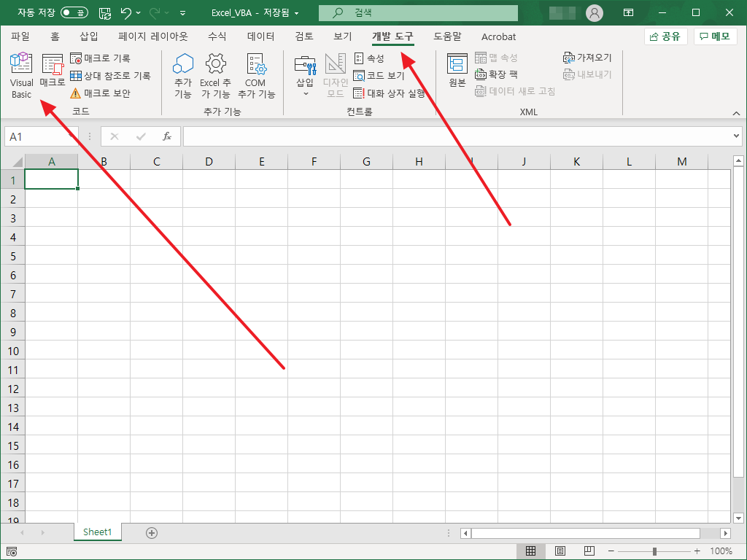This screenshot has height=560, width=747.
Task: Expand the Excel_VBA file name dropdown
Action: point(296,13)
